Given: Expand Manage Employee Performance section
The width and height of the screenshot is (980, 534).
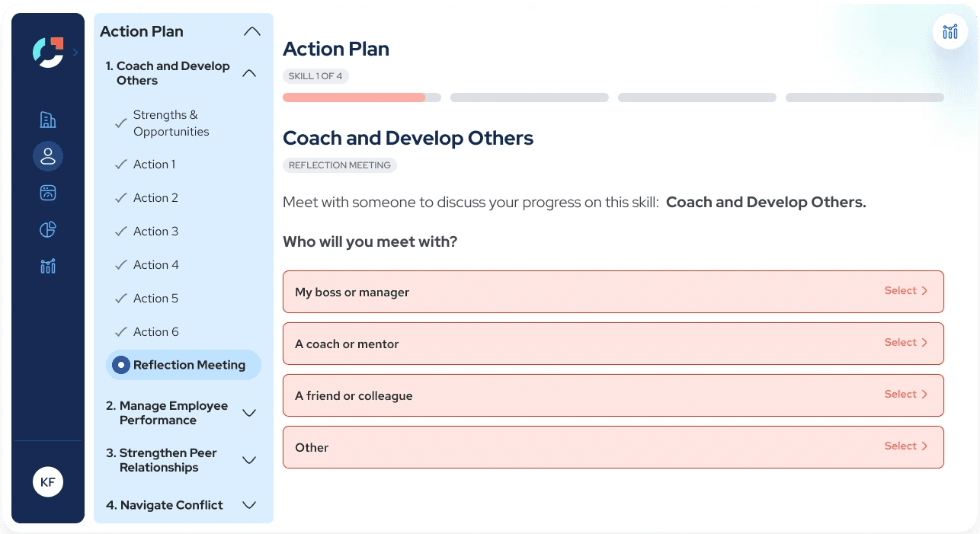Looking at the screenshot, I should pos(248,413).
